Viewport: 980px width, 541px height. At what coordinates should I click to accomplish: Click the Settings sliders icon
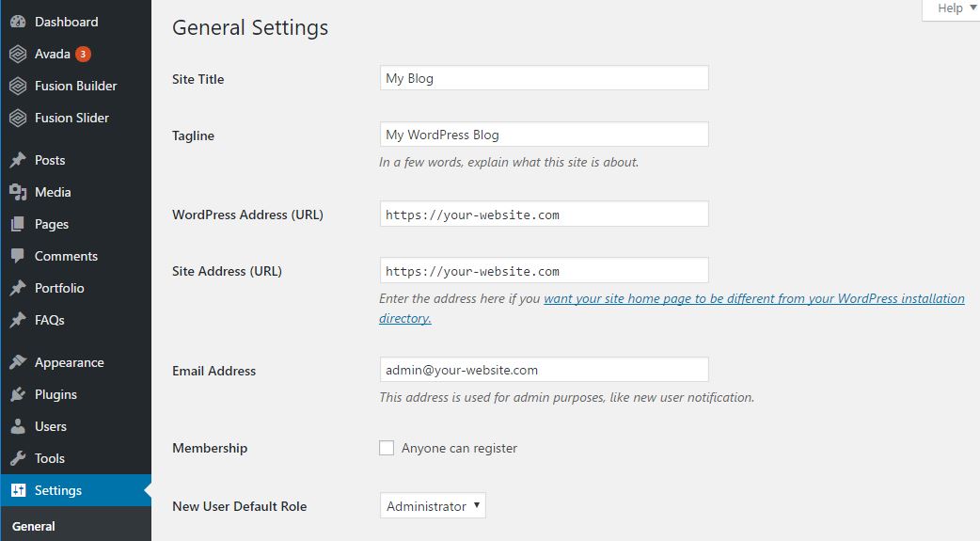pos(18,489)
